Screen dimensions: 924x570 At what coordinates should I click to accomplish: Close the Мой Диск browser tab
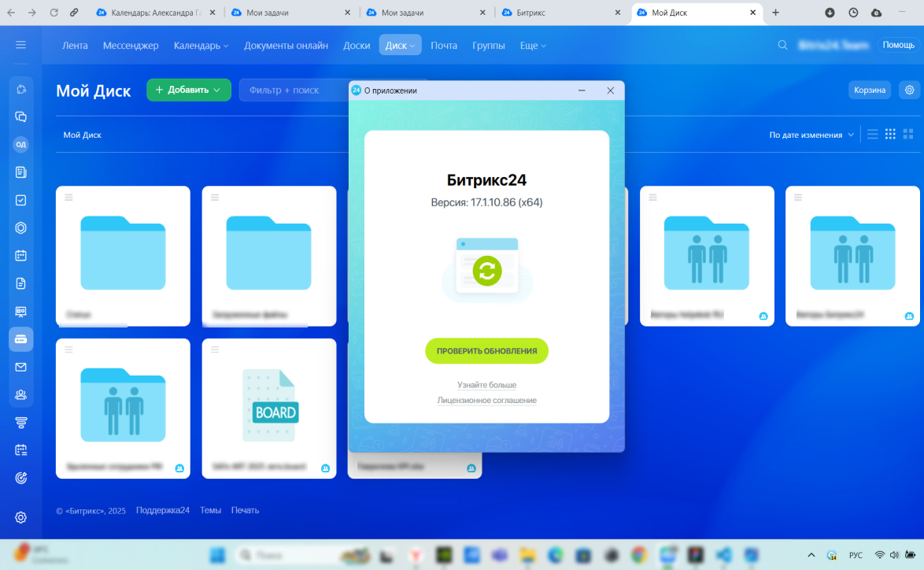pyautogui.click(x=752, y=13)
